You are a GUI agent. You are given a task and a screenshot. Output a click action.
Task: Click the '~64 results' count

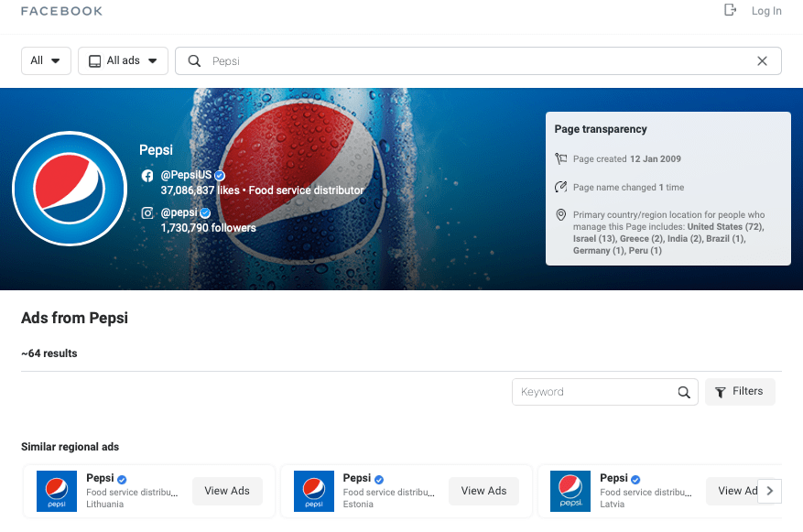click(49, 353)
